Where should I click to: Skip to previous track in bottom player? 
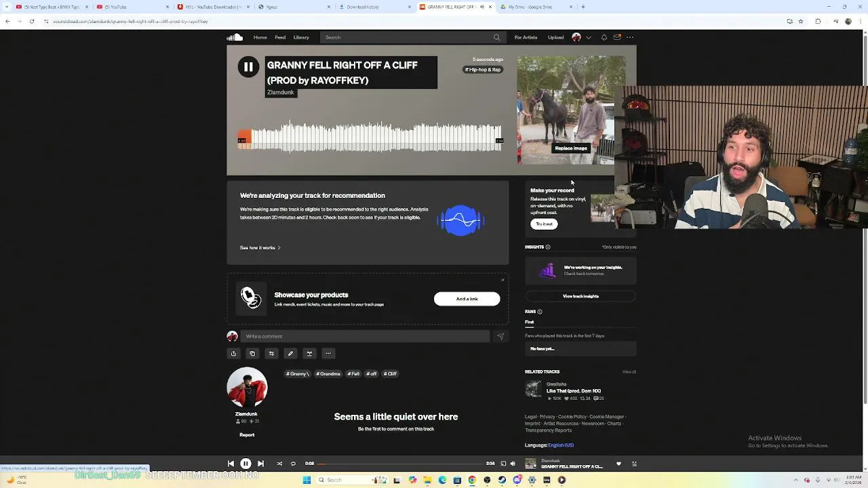(231, 464)
